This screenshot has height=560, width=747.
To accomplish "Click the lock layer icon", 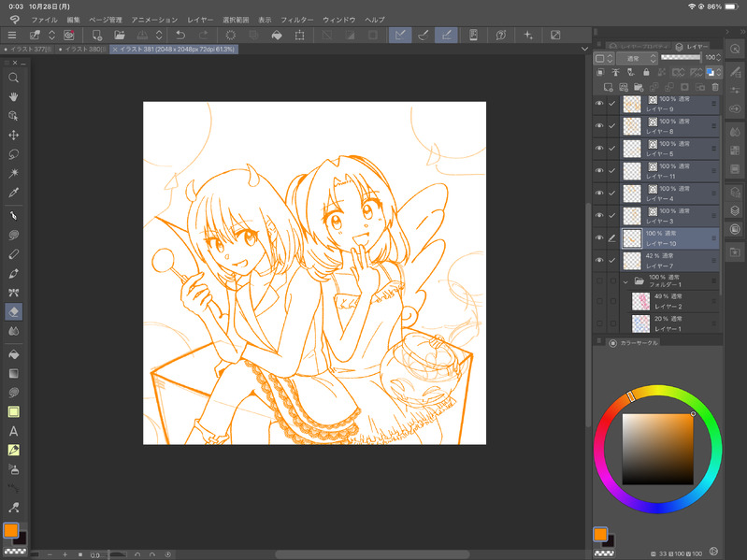I will coord(646,72).
